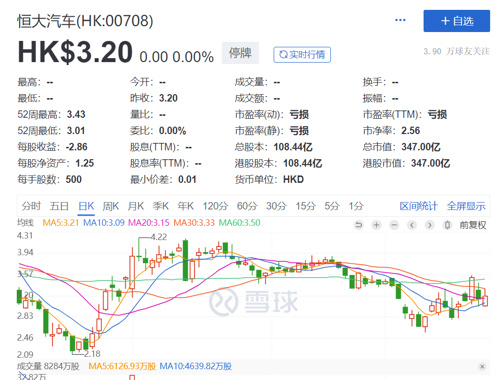500x380 pixels.
Task: Zoom out chart with minus icon
Action: (x=394, y=225)
